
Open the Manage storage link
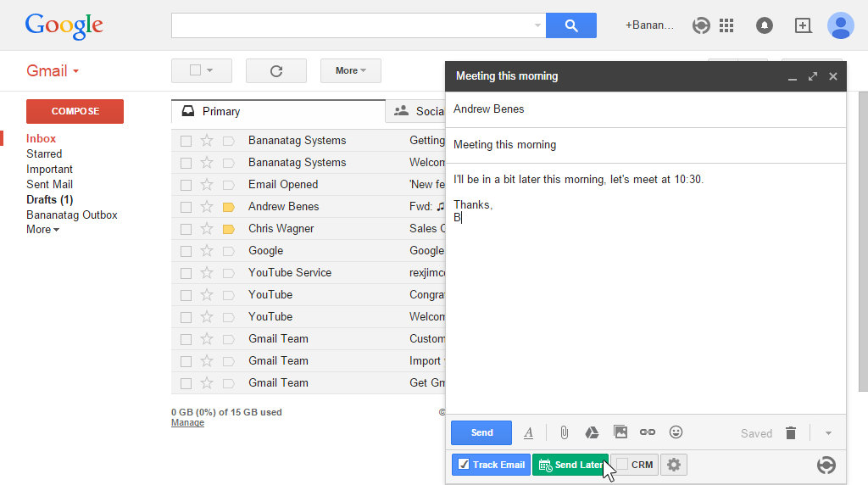coord(187,422)
